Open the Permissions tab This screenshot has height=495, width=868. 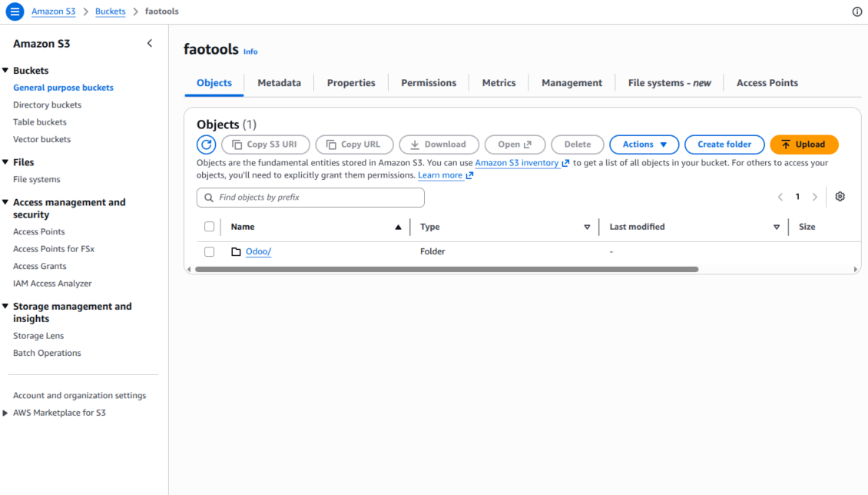[x=429, y=83]
